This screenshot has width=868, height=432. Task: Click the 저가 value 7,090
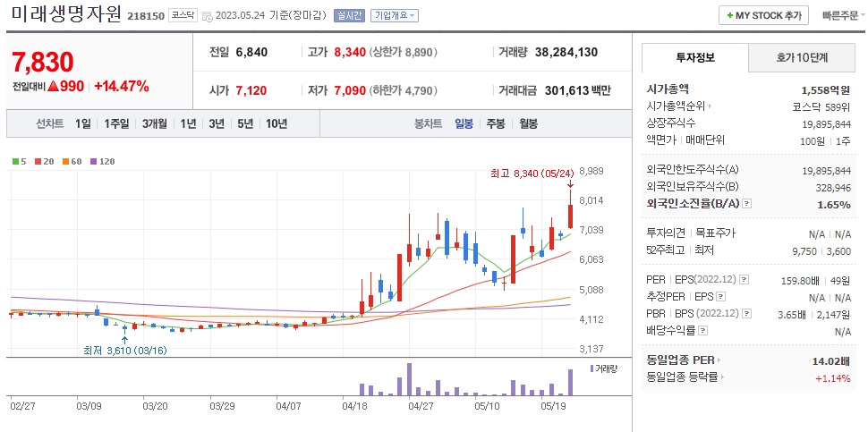350,90
